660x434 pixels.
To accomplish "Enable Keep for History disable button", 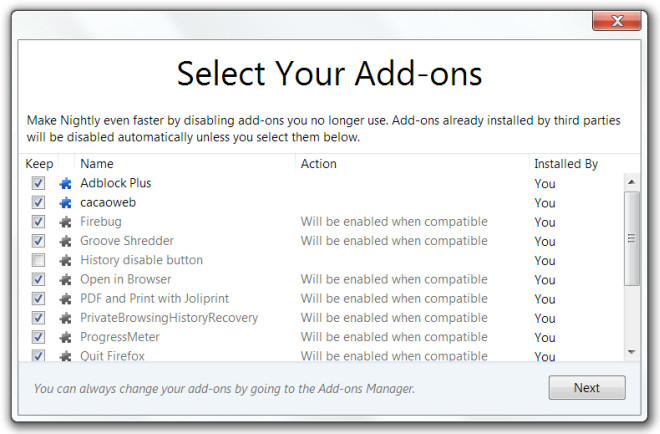I will click(x=38, y=260).
